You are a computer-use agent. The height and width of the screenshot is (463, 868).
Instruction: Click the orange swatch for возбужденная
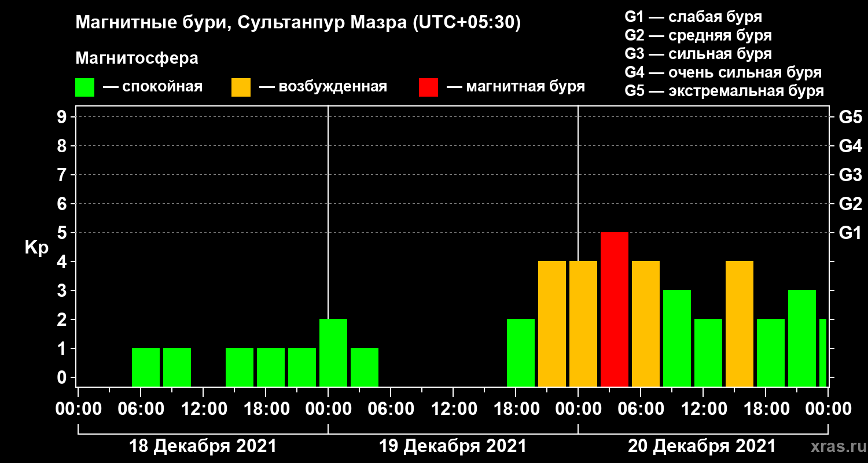coord(241,87)
